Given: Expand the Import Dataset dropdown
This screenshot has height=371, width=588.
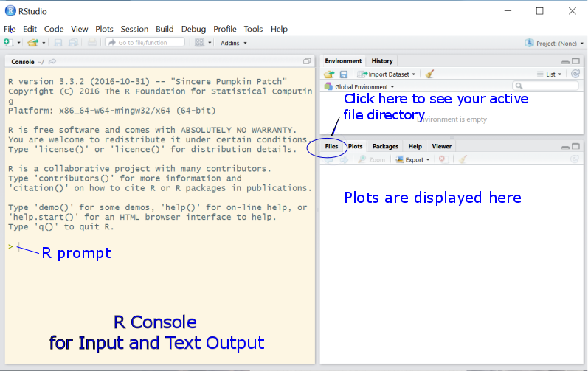Looking at the screenshot, I should [387, 74].
